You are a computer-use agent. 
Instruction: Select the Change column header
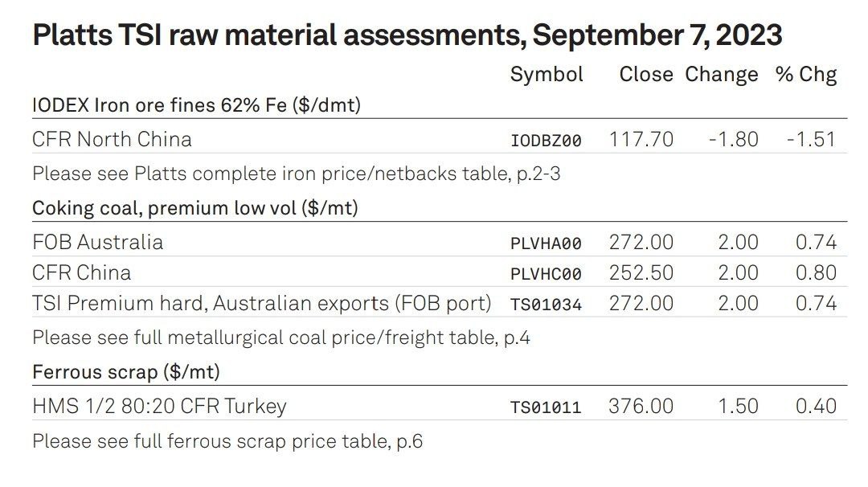click(x=721, y=76)
